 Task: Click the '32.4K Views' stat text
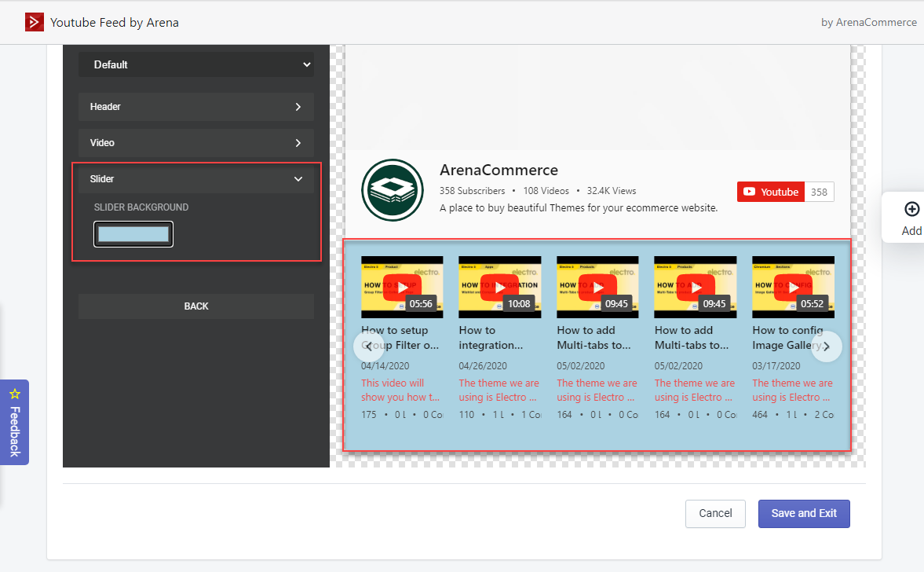tap(612, 191)
